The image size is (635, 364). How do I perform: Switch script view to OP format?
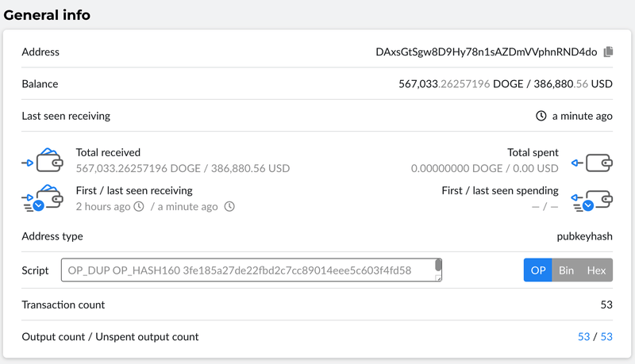point(537,270)
